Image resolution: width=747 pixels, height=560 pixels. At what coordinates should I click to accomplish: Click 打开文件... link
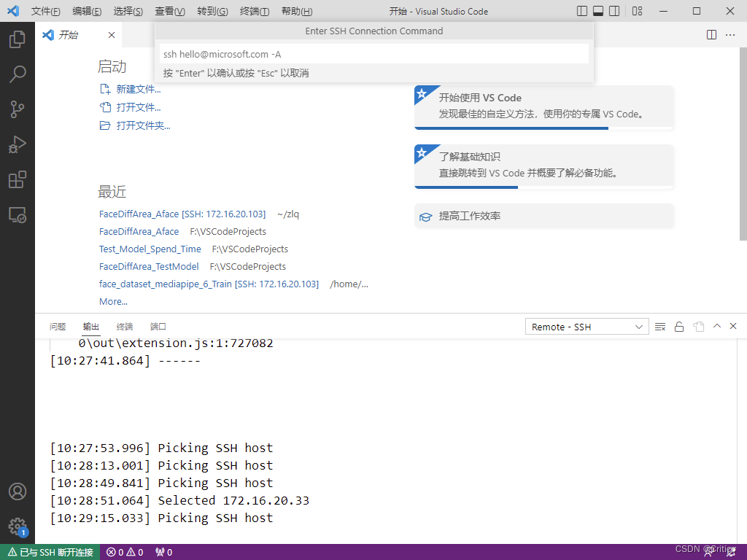[x=131, y=107]
